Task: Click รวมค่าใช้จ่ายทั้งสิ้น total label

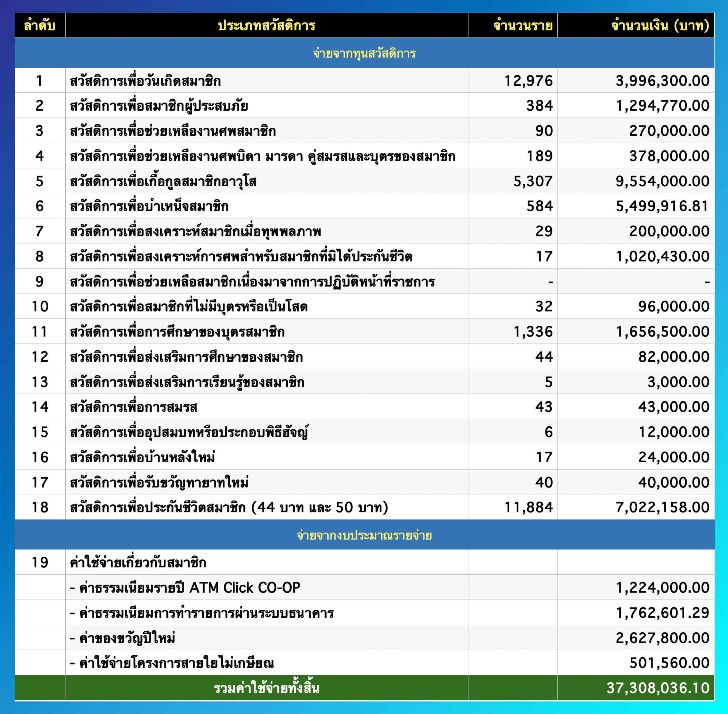Action: tap(266, 688)
